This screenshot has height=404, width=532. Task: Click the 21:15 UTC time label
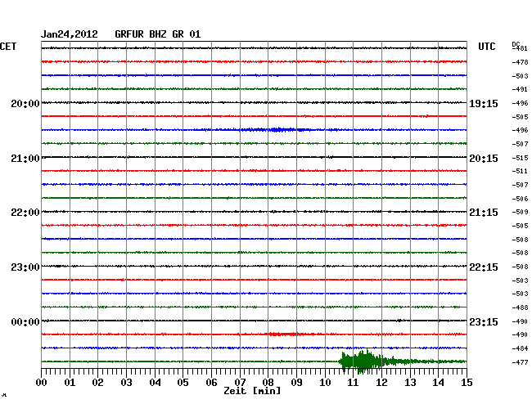[x=484, y=213]
